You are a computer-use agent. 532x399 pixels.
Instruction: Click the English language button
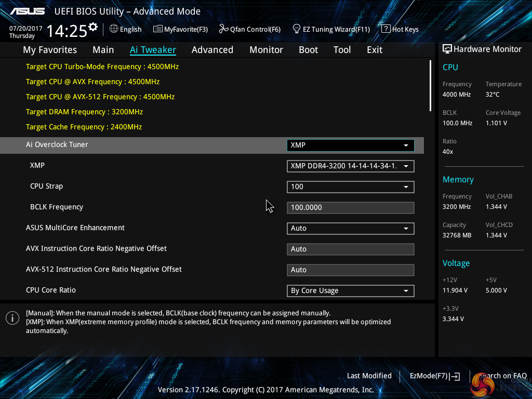[130, 30]
